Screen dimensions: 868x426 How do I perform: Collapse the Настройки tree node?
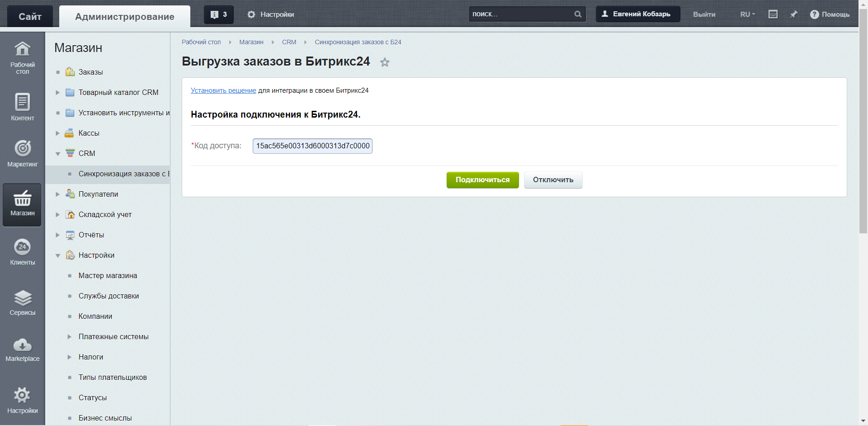click(57, 256)
